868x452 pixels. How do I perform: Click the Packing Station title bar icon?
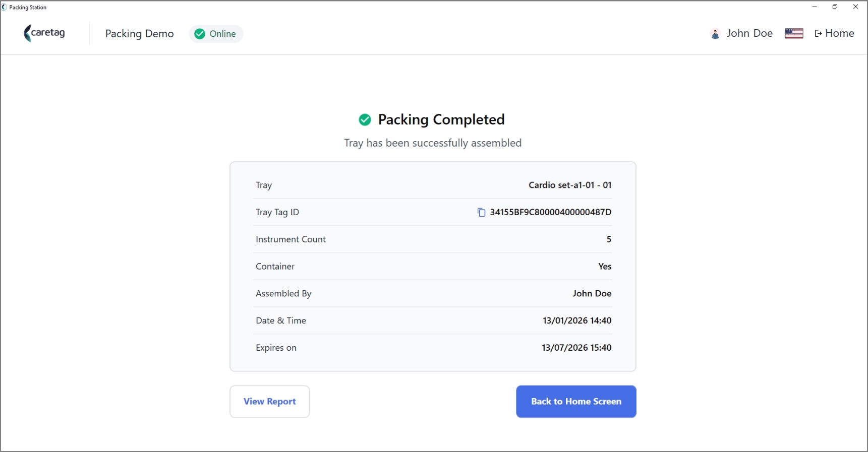pyautogui.click(x=5, y=7)
